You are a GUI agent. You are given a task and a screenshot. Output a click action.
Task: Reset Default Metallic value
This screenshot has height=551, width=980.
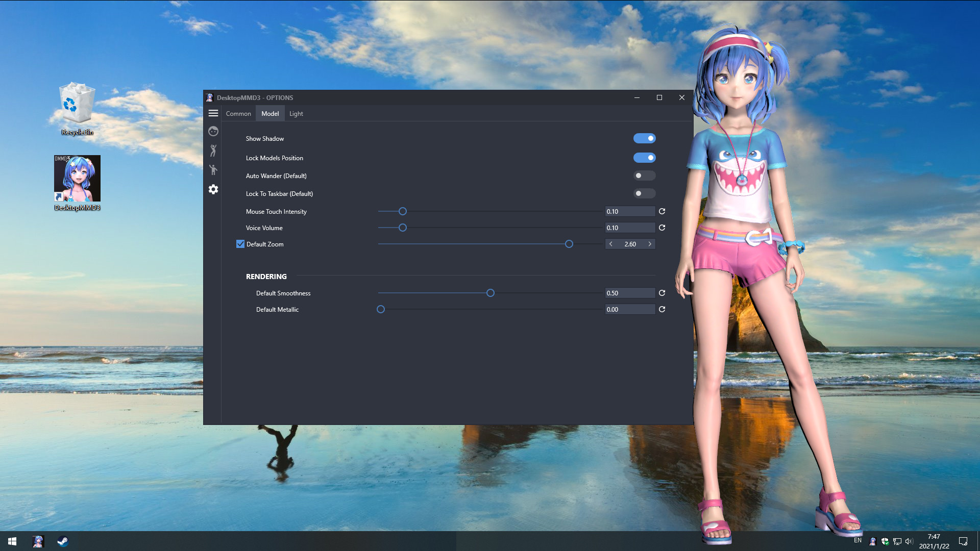click(662, 309)
